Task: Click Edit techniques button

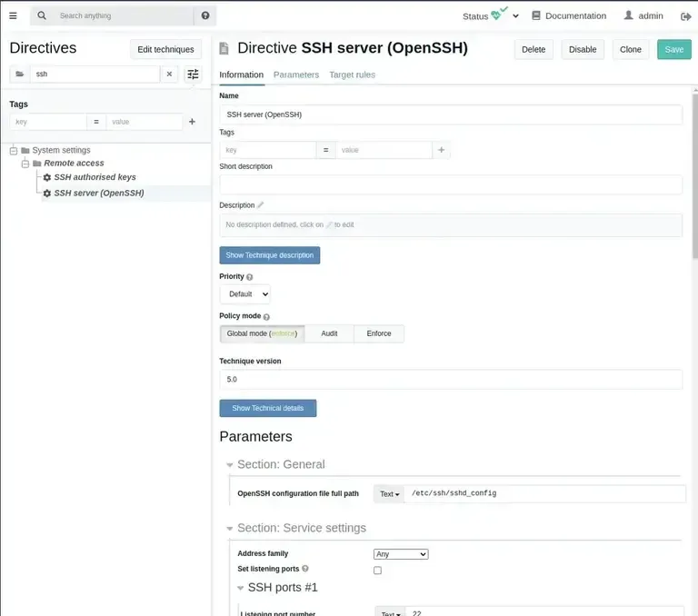Action: 165,49
